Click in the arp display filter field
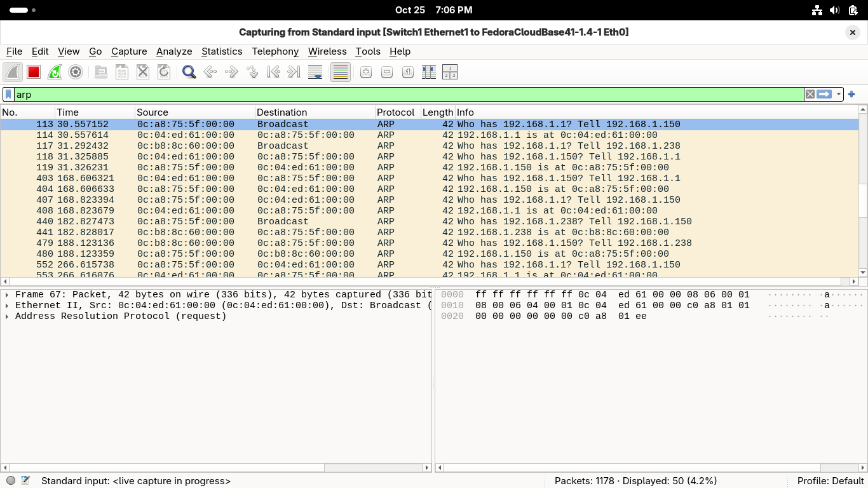The height and width of the screenshot is (488, 868). (407, 95)
